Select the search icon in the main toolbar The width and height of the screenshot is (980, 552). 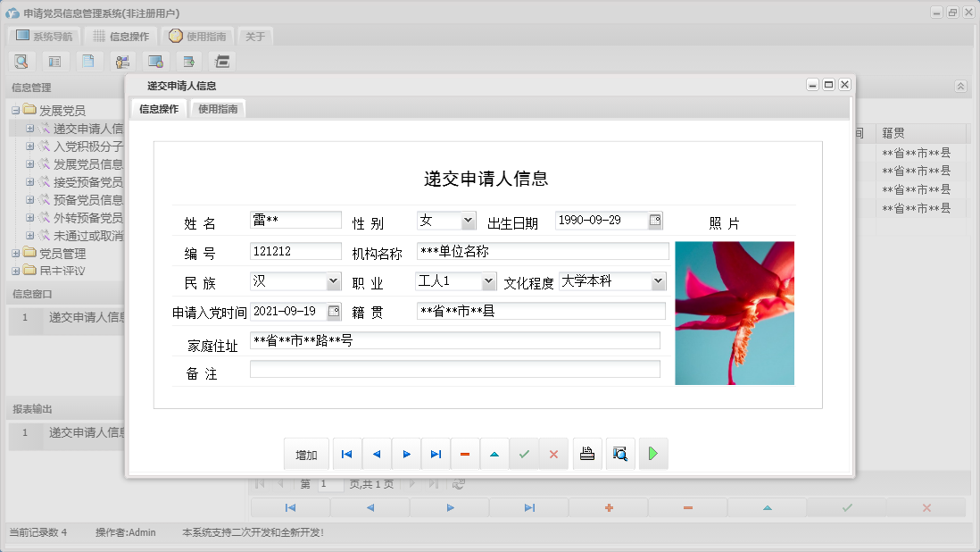[x=21, y=61]
